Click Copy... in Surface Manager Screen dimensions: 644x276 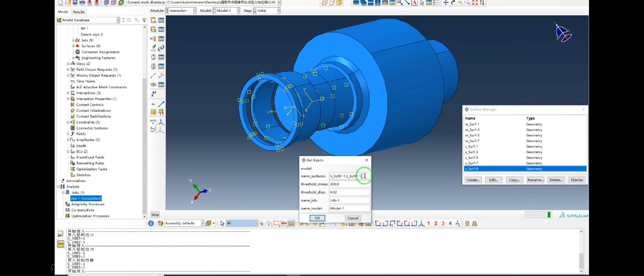[x=514, y=180]
